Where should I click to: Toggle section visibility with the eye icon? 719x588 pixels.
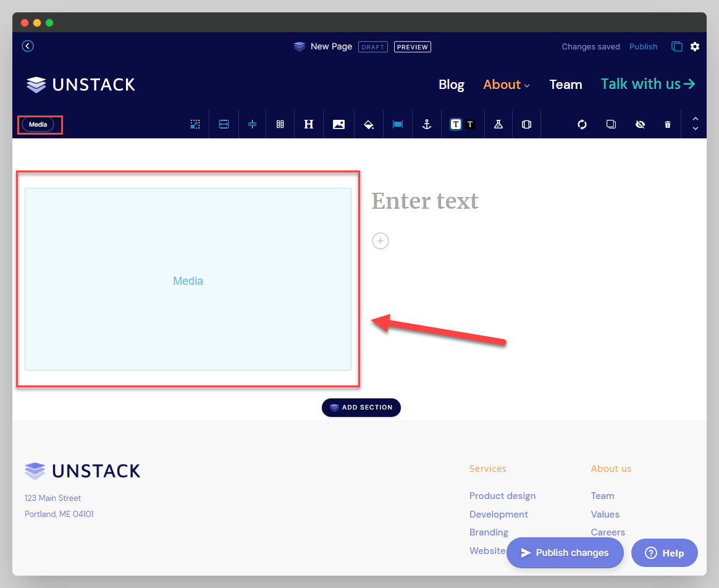pyautogui.click(x=640, y=124)
